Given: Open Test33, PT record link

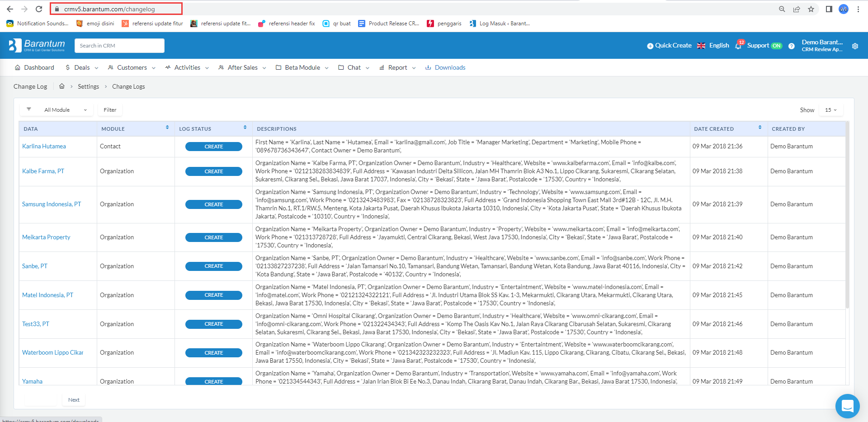Looking at the screenshot, I should point(36,324).
